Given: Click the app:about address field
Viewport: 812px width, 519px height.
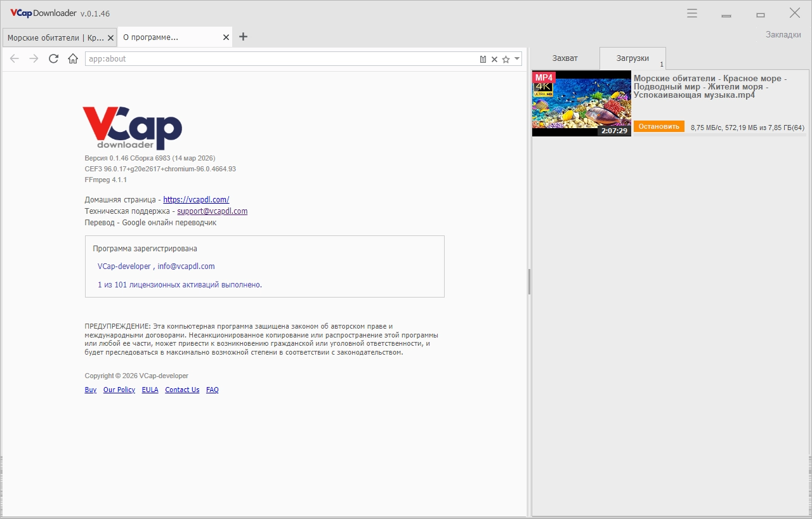Looking at the screenshot, I should [281, 59].
